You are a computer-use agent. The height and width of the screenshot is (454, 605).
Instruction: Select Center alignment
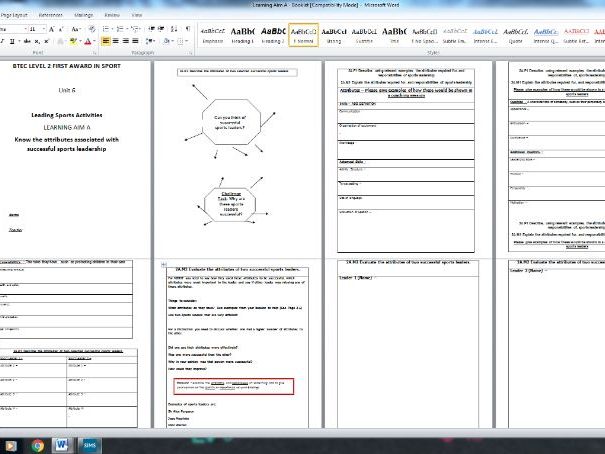(x=115, y=41)
